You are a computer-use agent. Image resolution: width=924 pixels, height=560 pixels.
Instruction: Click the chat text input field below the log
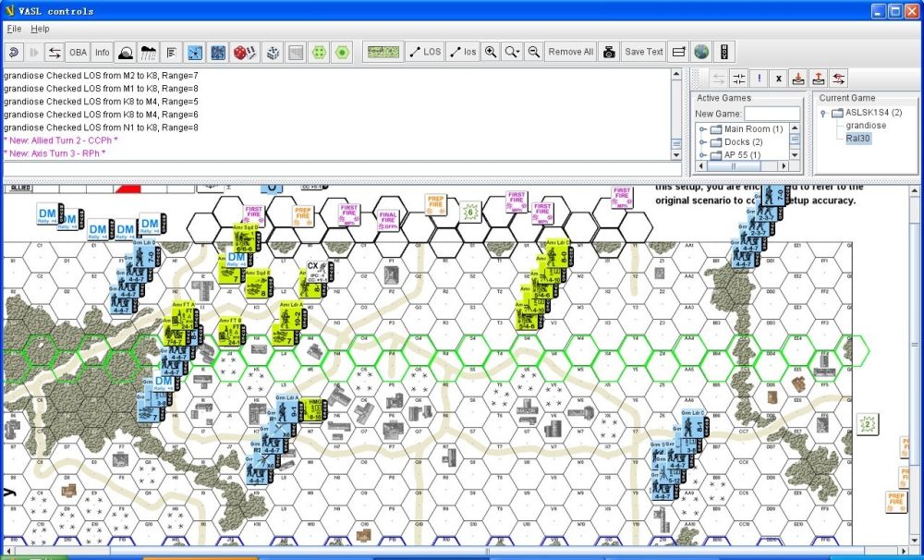coord(342,169)
